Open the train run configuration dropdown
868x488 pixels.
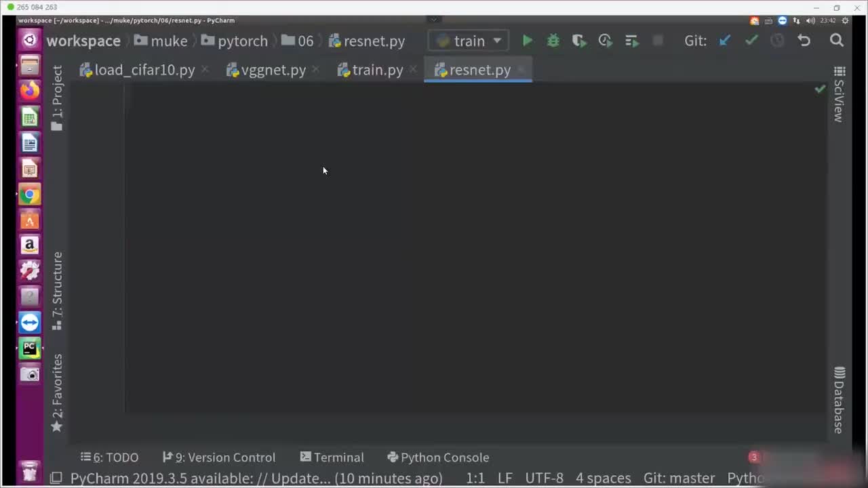[x=469, y=41]
